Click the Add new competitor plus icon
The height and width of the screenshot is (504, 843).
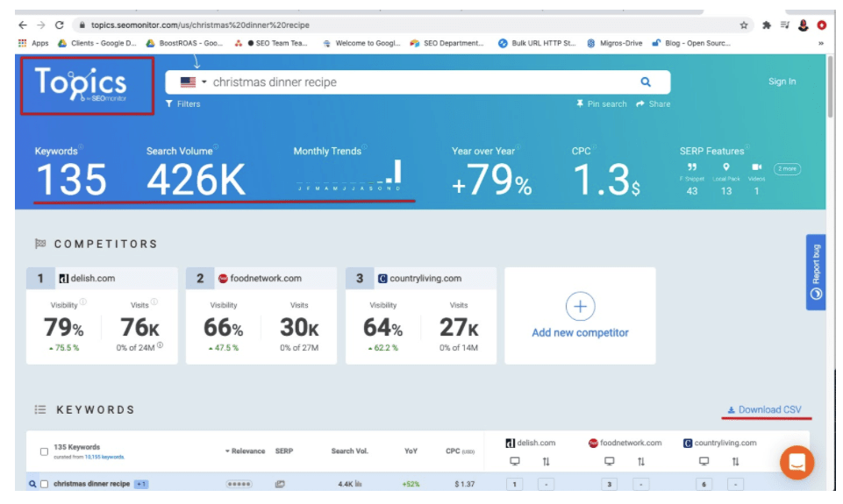point(580,306)
